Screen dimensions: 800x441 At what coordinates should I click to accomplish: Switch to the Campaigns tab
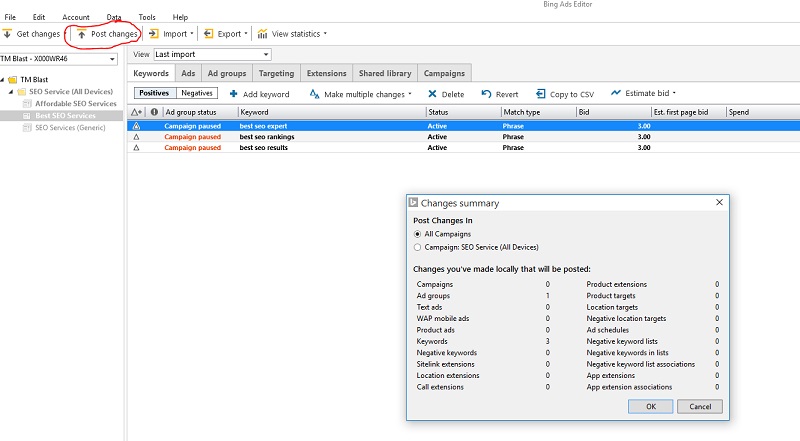[444, 73]
